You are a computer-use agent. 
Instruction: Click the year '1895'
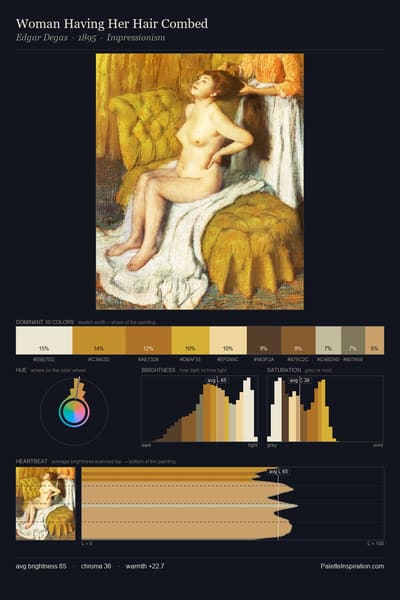pos(87,38)
